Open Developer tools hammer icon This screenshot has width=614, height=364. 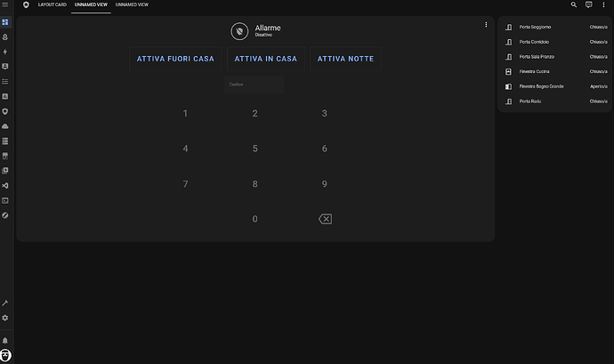coord(5,303)
